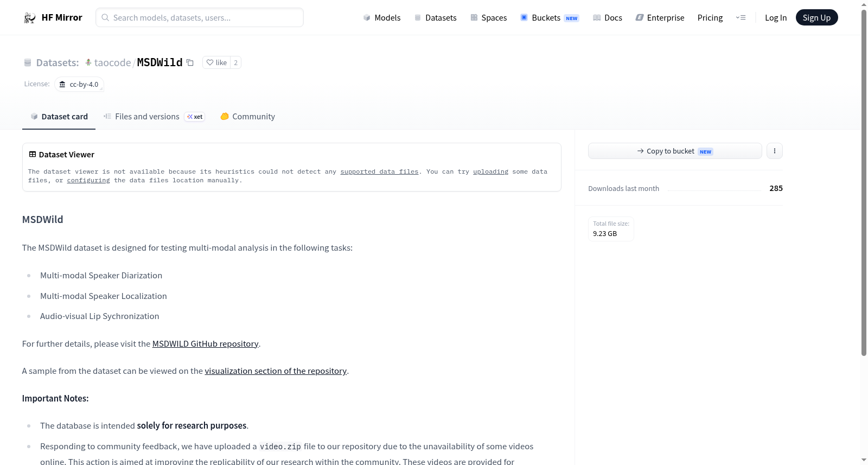
Task: Open the configuring link
Action: tap(88, 180)
